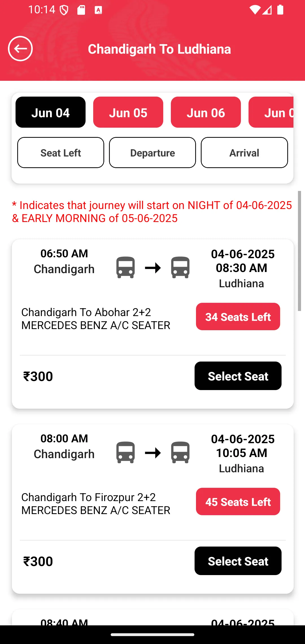This screenshot has height=644, width=305.
Task: Tap the 34 Seats Left badge
Action: [238, 317]
